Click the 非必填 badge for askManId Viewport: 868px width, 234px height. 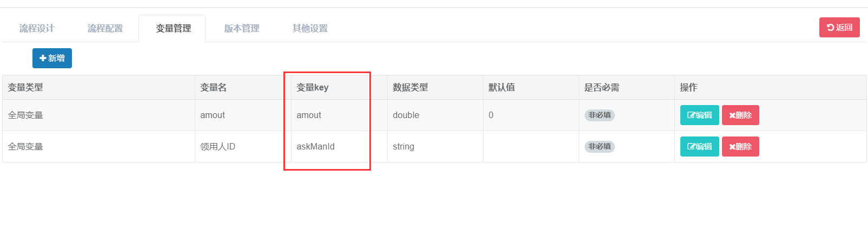[599, 147]
